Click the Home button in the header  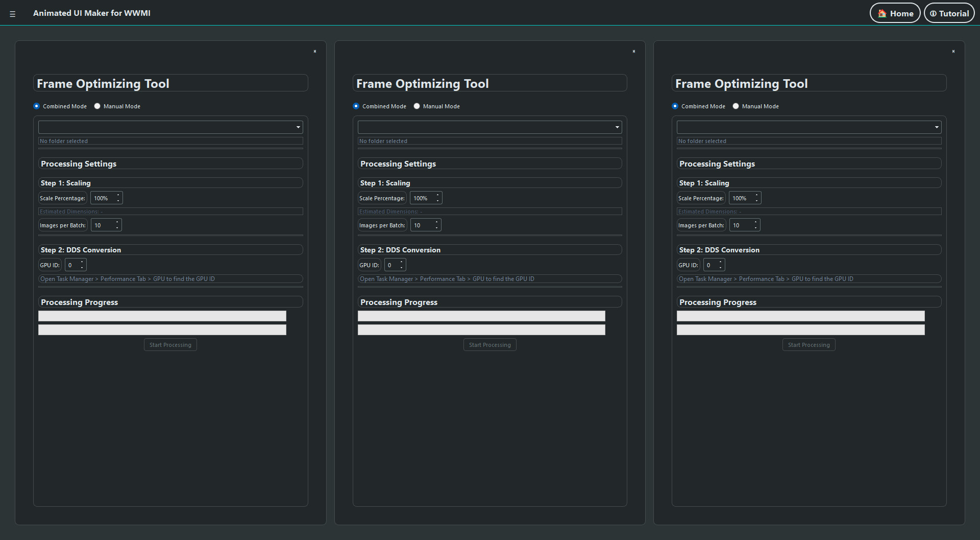pos(895,13)
